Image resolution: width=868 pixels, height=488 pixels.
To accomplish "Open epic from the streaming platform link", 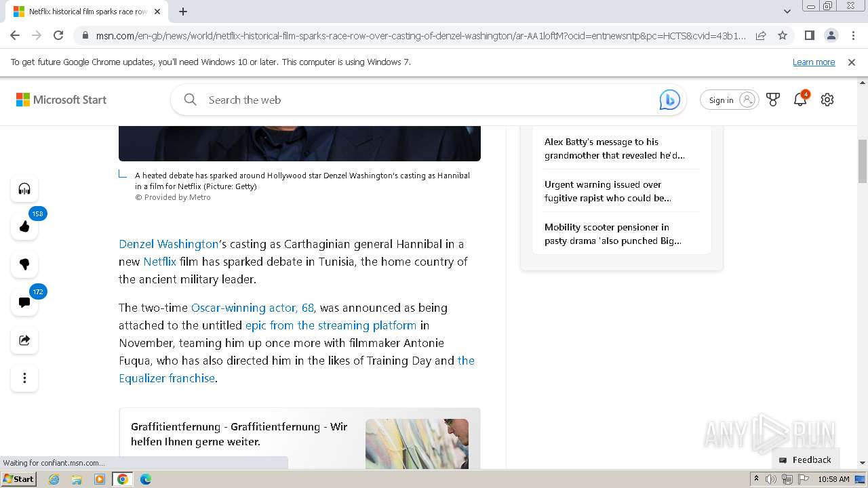I will (x=331, y=325).
